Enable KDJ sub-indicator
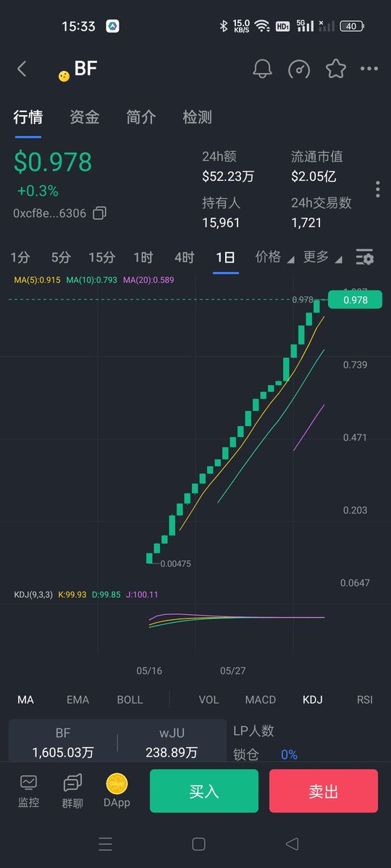 click(x=313, y=699)
